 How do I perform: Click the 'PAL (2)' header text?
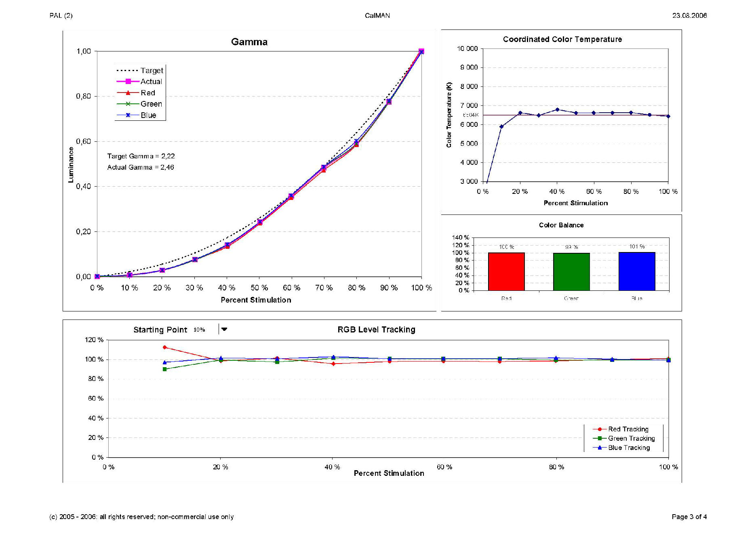[61, 15]
